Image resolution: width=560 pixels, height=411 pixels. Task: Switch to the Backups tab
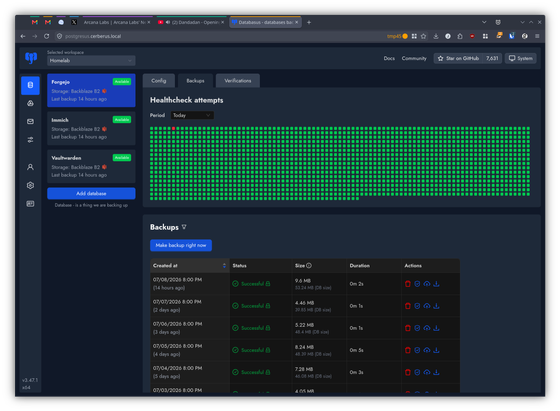[x=195, y=81]
